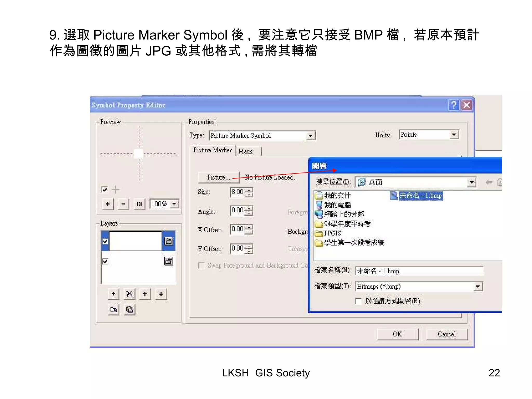Click the unlock icon of the second layer
The image size is (532, 399).
169,261
